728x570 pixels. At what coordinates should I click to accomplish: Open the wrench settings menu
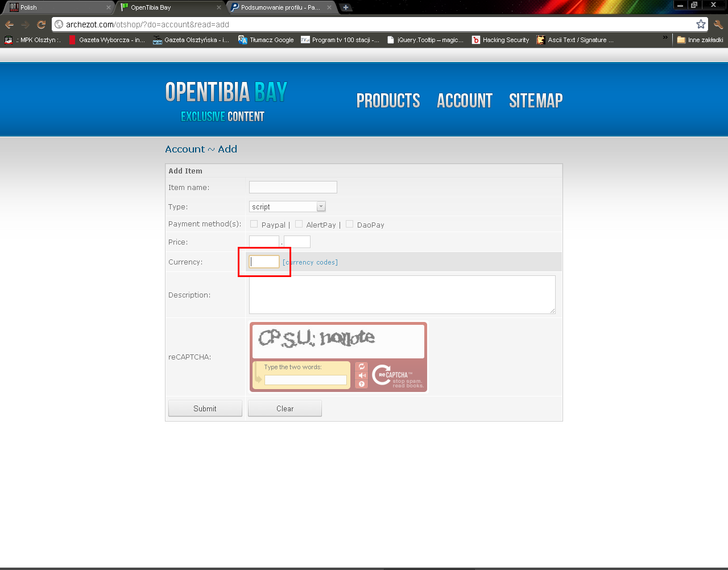[718, 24]
